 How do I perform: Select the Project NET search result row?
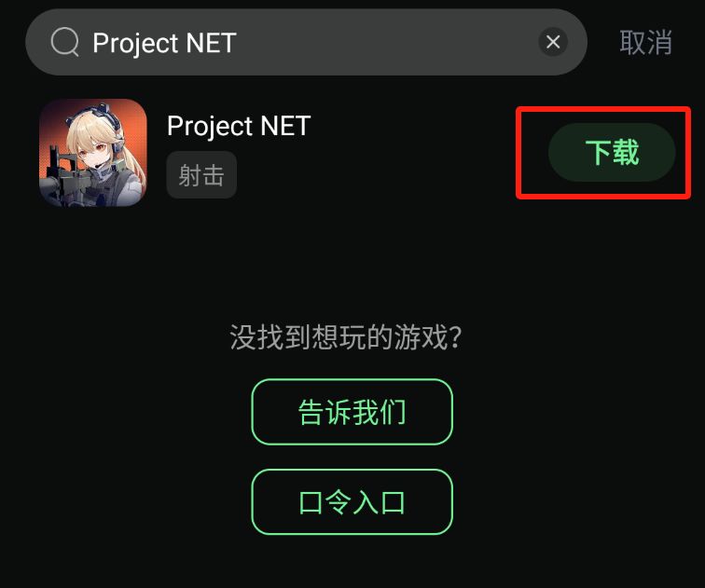click(x=352, y=153)
